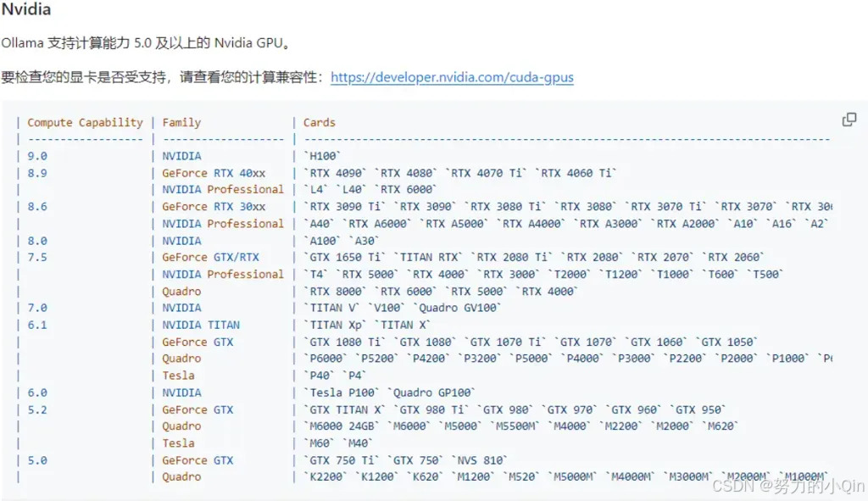This screenshot has width=868, height=501.
Task: Click the 'GTX 750 Ti' card entry
Action: tap(342, 460)
